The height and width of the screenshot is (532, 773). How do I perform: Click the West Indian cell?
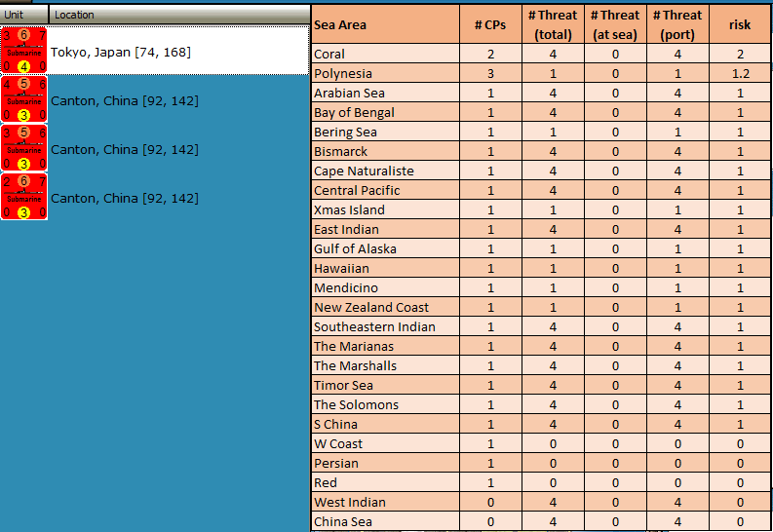(x=385, y=502)
